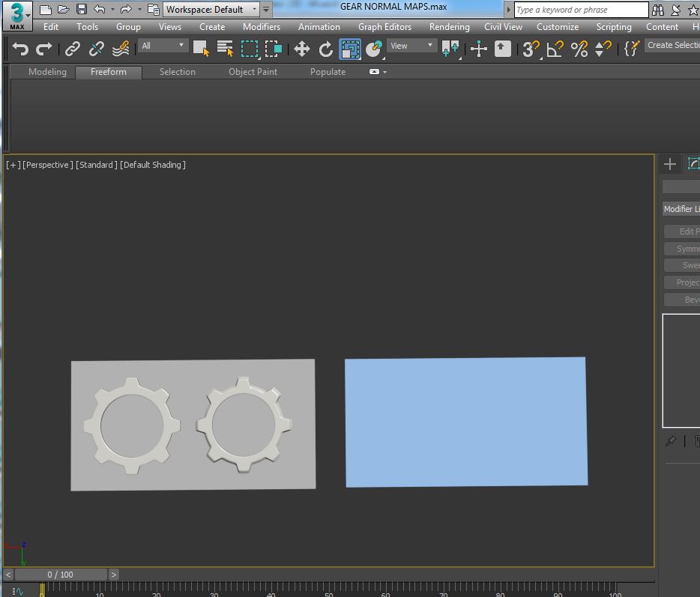The image size is (700, 597).
Task: Enable Angle Snap toggle
Action: pos(556,49)
